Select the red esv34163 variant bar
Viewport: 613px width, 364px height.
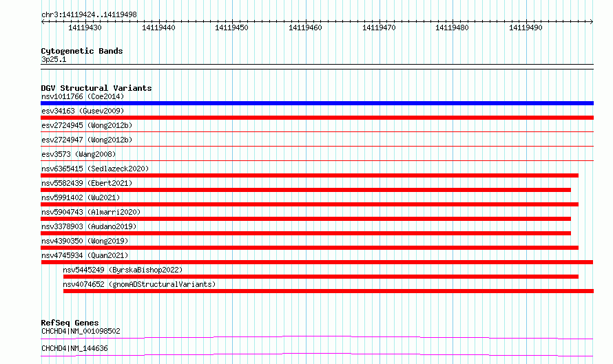coord(317,118)
